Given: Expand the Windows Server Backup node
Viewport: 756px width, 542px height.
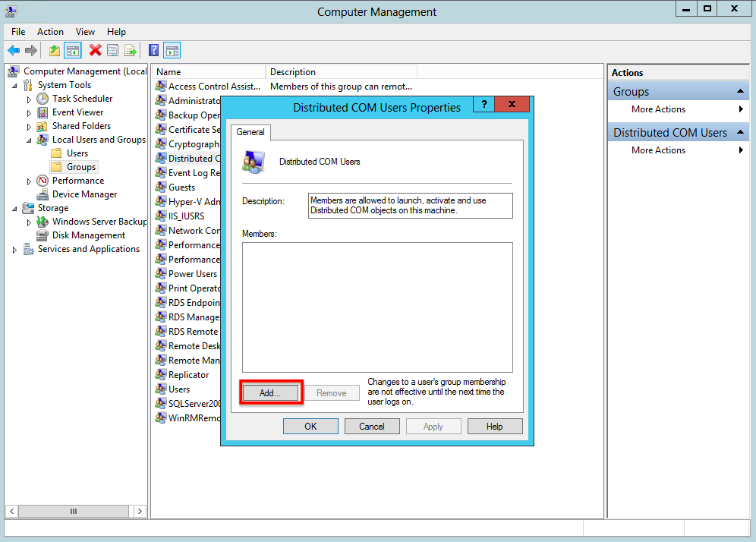Looking at the screenshot, I should tap(29, 222).
